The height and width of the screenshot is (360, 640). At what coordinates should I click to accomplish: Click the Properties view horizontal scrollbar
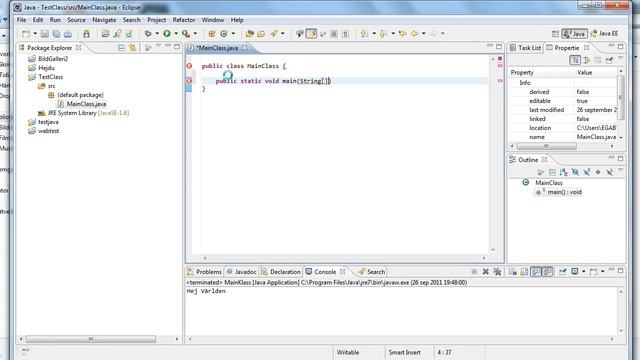pyautogui.click(x=547, y=146)
